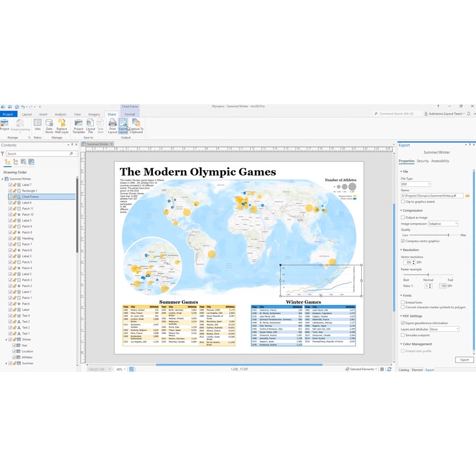Hide the Chart Frame layer
476x476 pixels.
[10, 197]
